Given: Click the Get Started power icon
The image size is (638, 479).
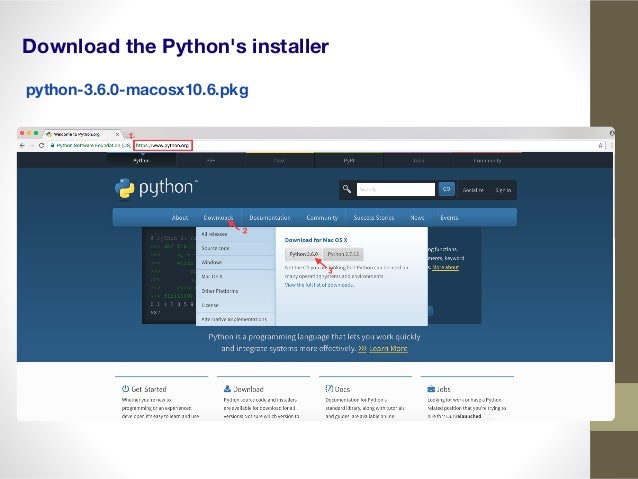Looking at the screenshot, I should (x=125, y=389).
